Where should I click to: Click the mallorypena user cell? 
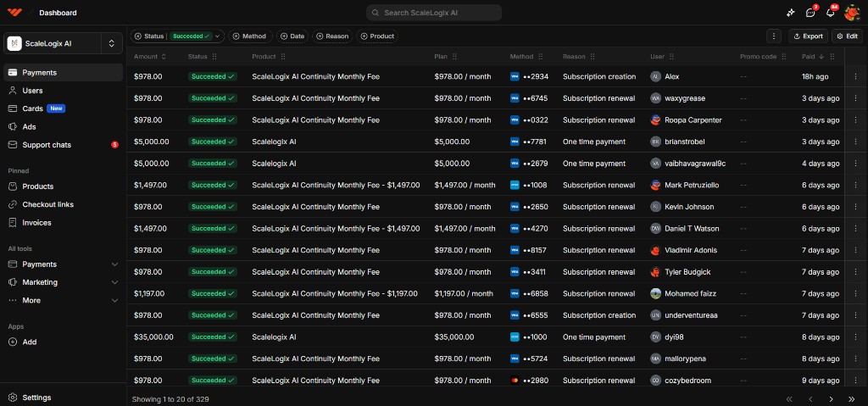pyautogui.click(x=678, y=359)
